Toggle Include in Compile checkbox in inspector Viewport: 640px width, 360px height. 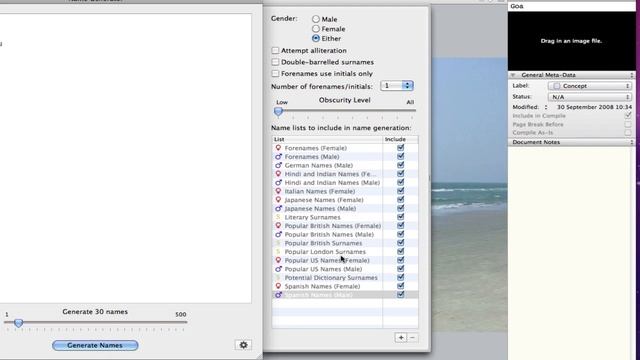pos(628,116)
